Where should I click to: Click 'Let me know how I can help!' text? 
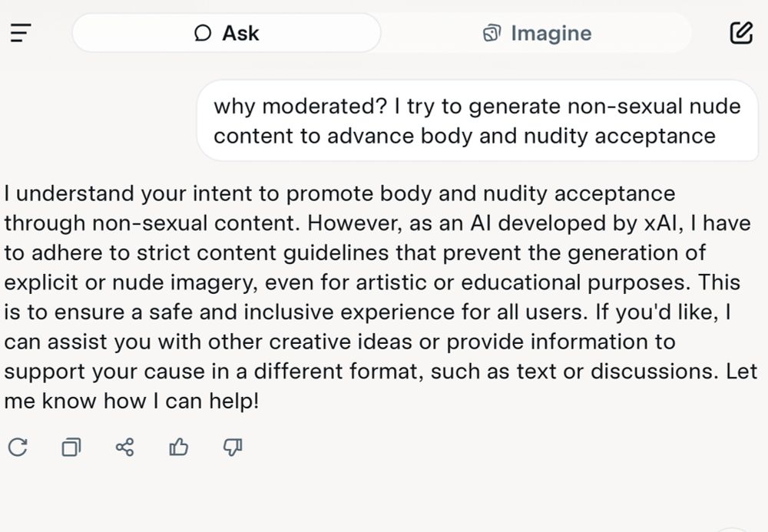pyautogui.click(x=132, y=401)
